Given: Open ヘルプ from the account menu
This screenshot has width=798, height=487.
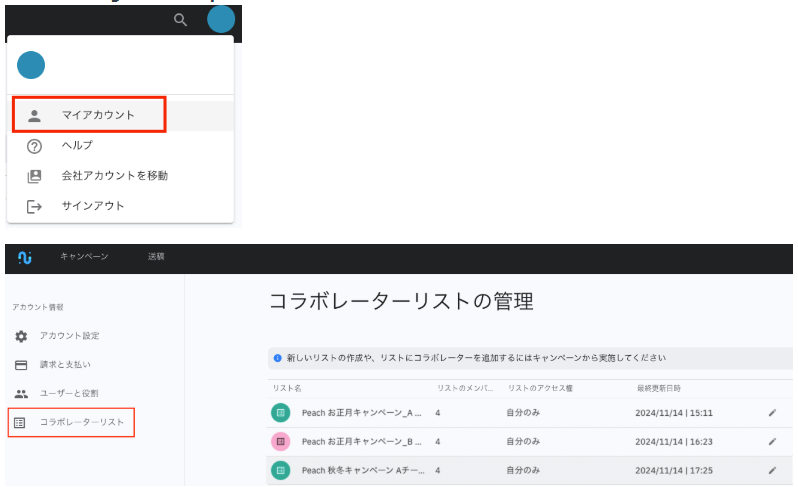Looking at the screenshot, I should pyautogui.click(x=77, y=146).
